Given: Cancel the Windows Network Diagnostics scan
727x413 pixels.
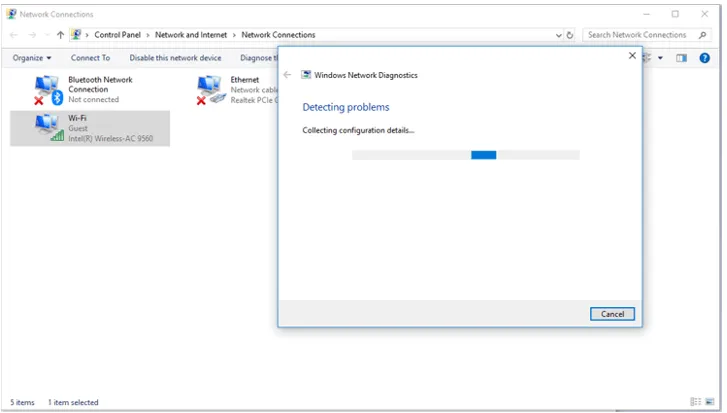Looking at the screenshot, I should click(x=612, y=314).
